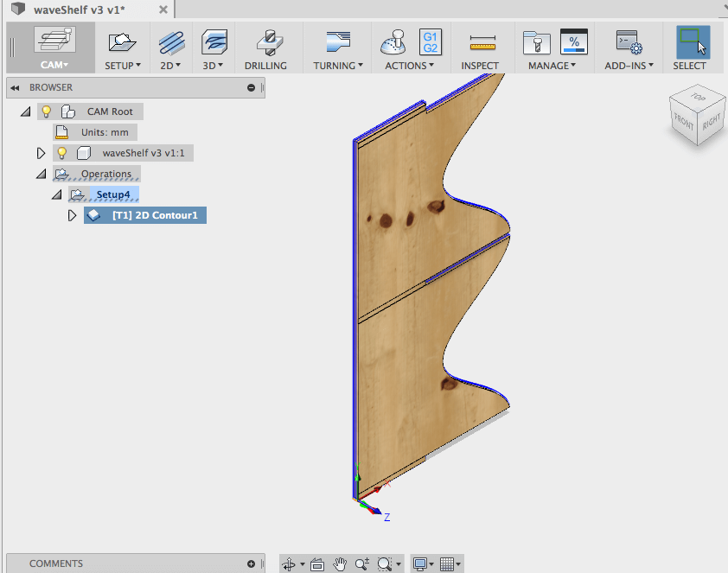Collapse the Browser panel with minus button
Screen dimensions: 728x573
[251, 87]
